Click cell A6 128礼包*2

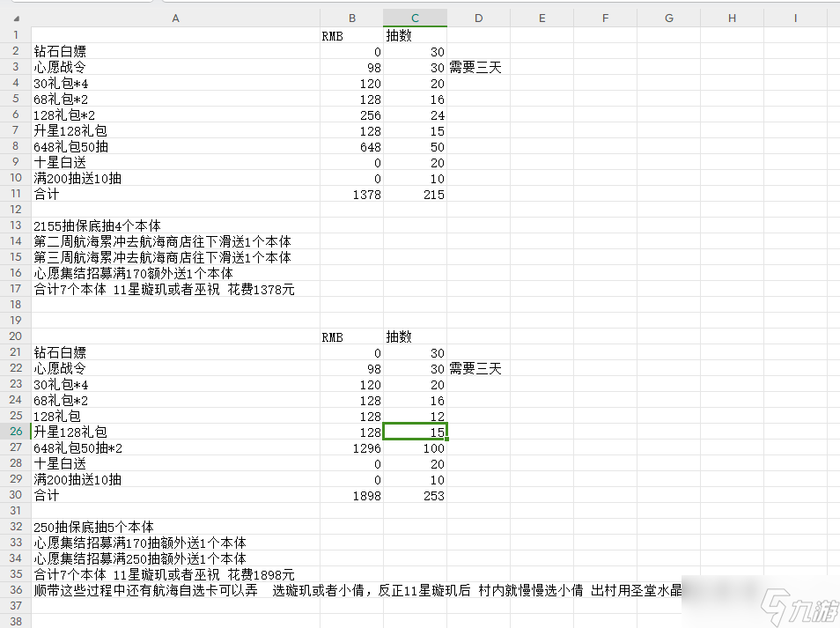click(176, 115)
